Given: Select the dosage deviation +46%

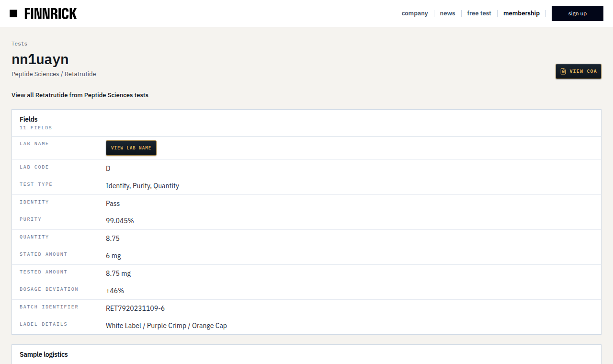Looking at the screenshot, I should [x=115, y=291].
